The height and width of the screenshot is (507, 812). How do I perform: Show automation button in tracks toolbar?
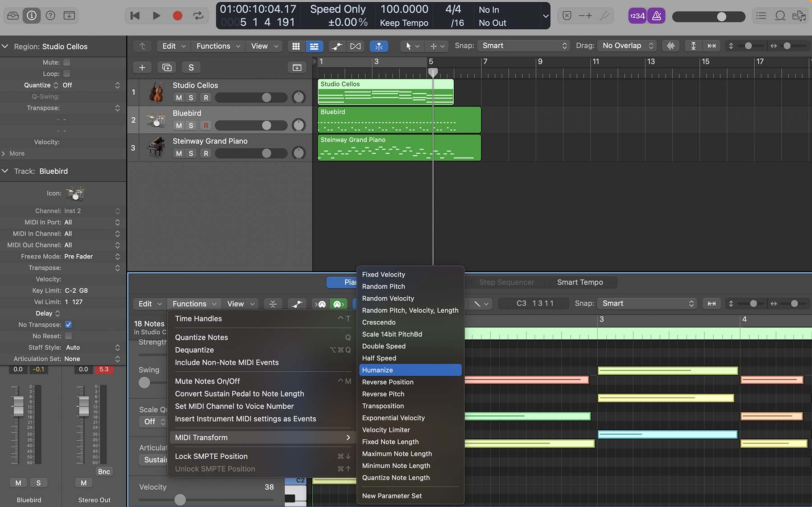pos(337,46)
